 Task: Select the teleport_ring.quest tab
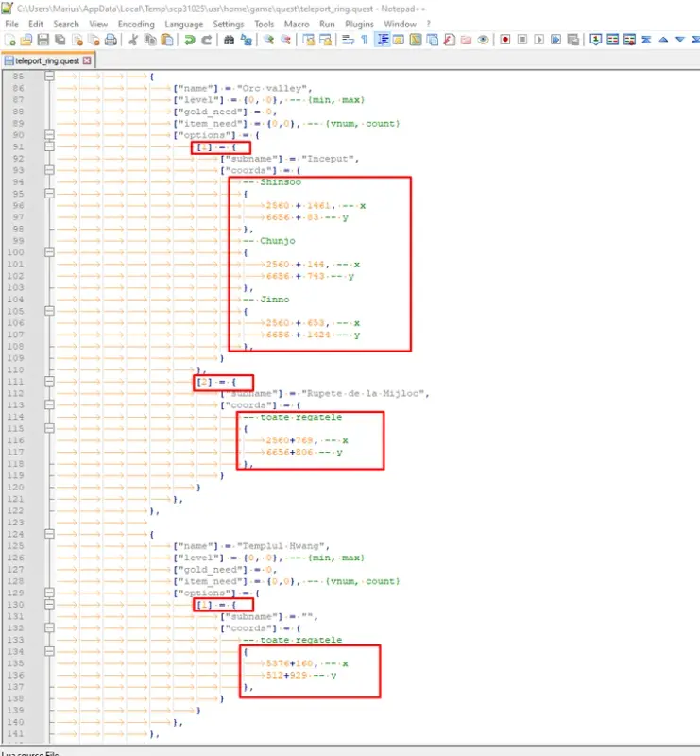[47, 60]
